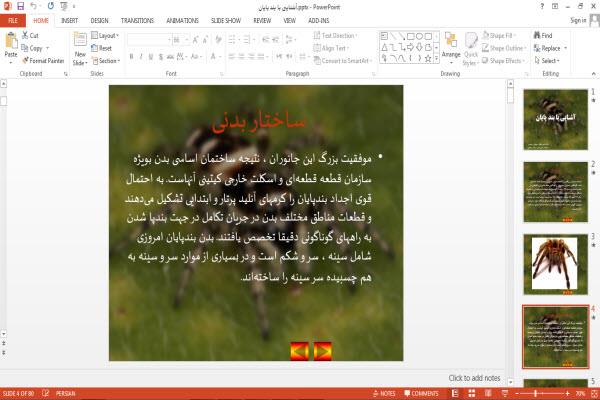Open the Shape Outline dropdown

[x=504, y=48]
